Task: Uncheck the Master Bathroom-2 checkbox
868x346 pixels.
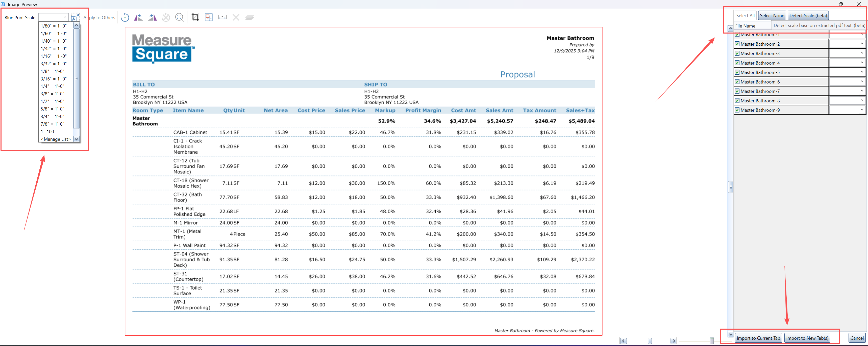Action: coord(737,44)
